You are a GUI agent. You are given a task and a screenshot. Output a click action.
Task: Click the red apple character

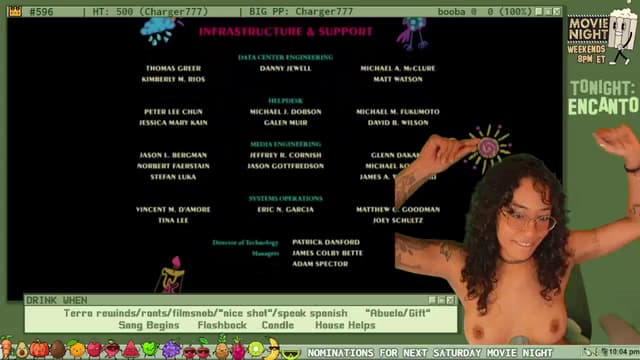[x=95, y=350]
